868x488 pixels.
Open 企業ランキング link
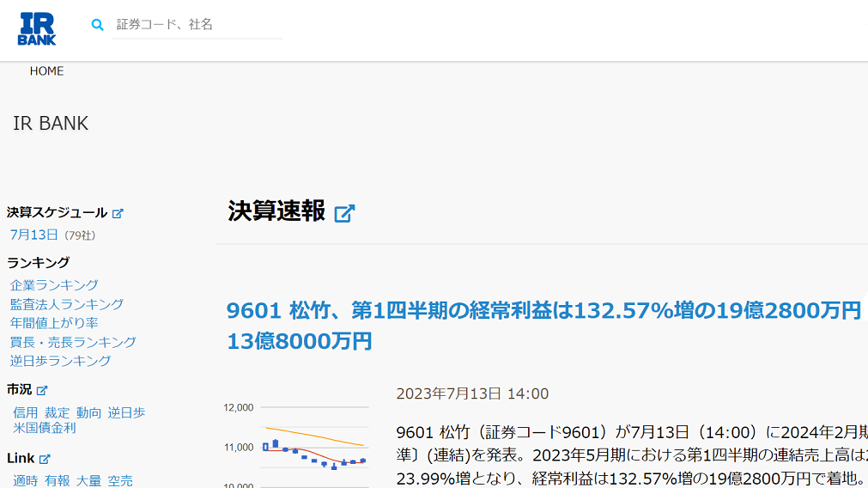point(54,285)
